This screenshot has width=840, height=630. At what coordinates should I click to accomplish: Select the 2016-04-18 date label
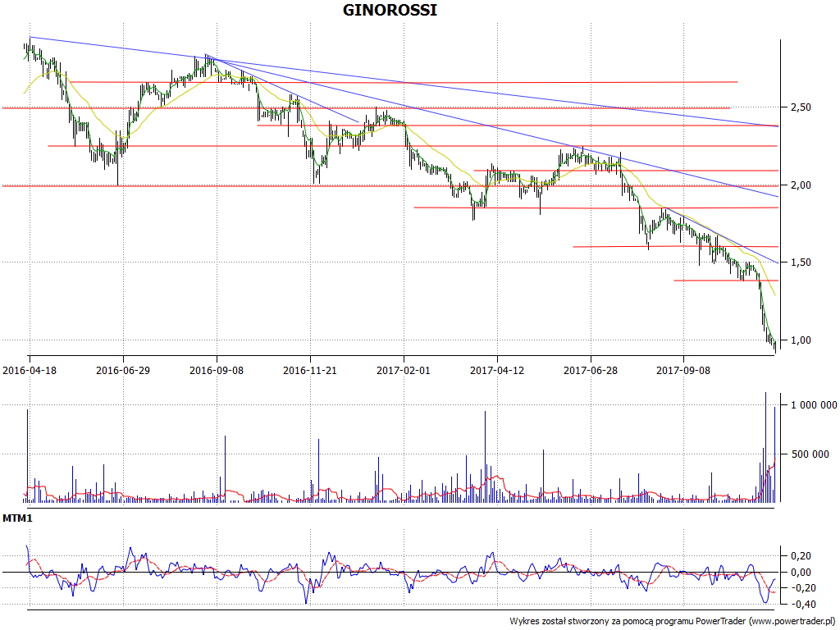(x=30, y=370)
